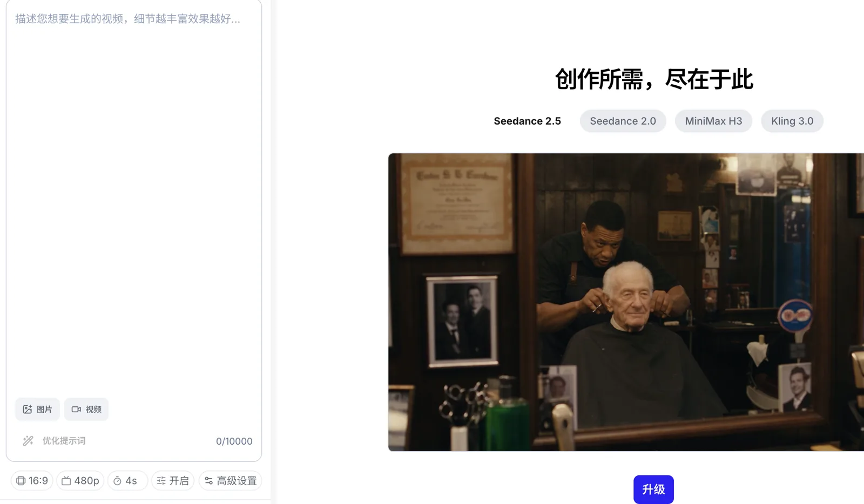Click the blue 升级 upgrade button
Screen dimensions: 864x504
point(653,489)
